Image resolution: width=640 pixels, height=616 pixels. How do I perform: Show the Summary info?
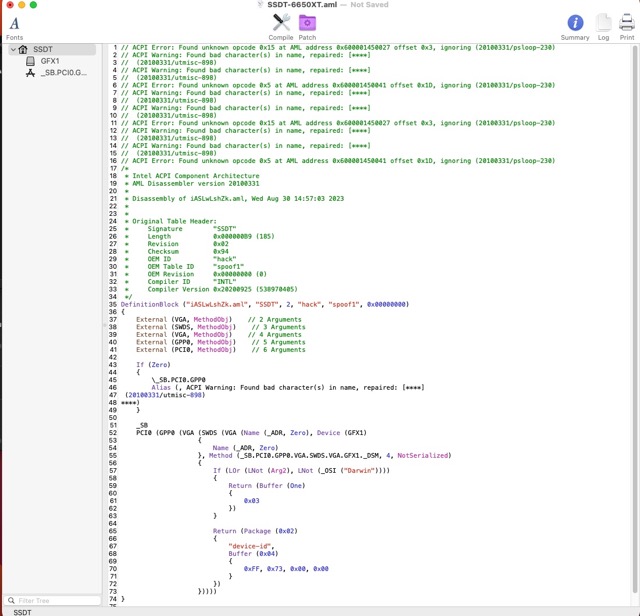tap(575, 23)
